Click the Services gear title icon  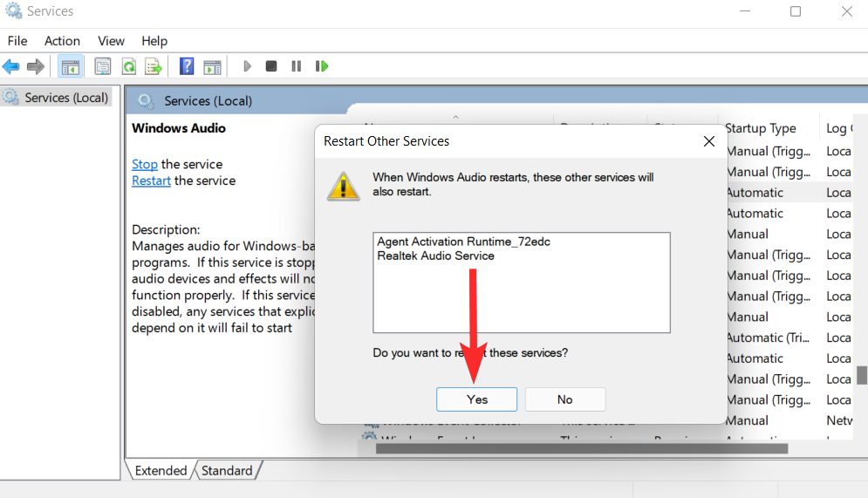13,10
